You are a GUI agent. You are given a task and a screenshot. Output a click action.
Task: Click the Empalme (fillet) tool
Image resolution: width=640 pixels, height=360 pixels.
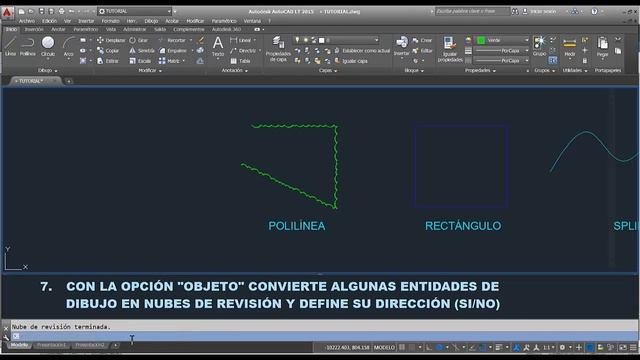coord(173,51)
